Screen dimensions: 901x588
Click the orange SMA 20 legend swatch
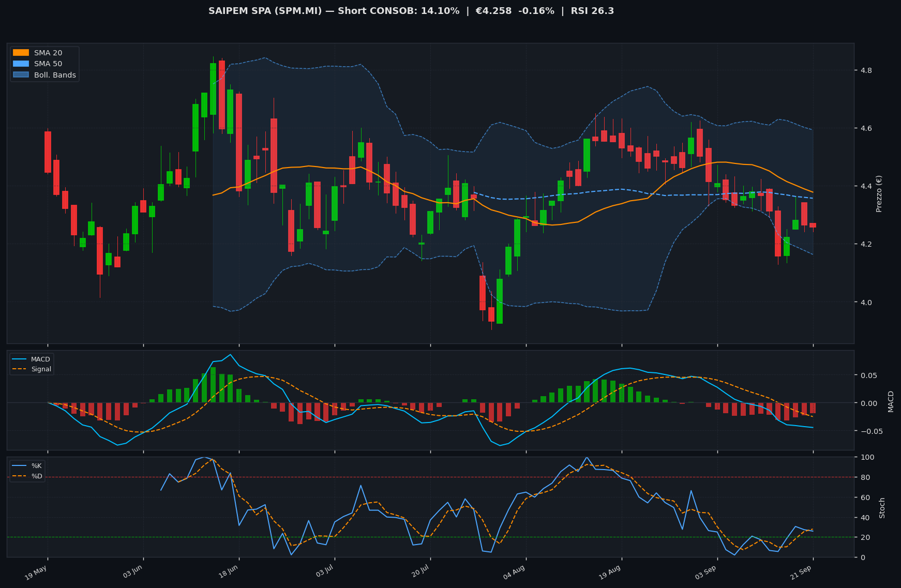pos(21,53)
